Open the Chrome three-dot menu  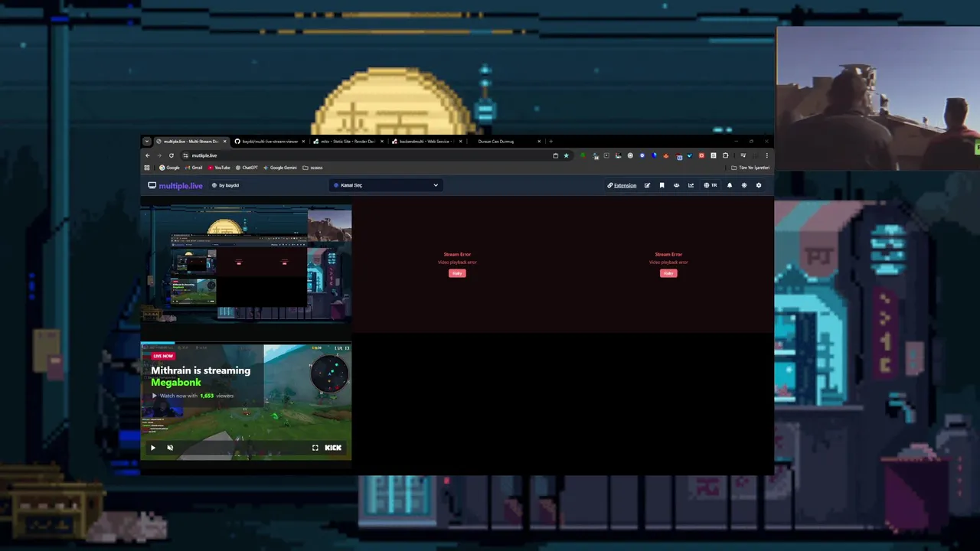pos(766,155)
